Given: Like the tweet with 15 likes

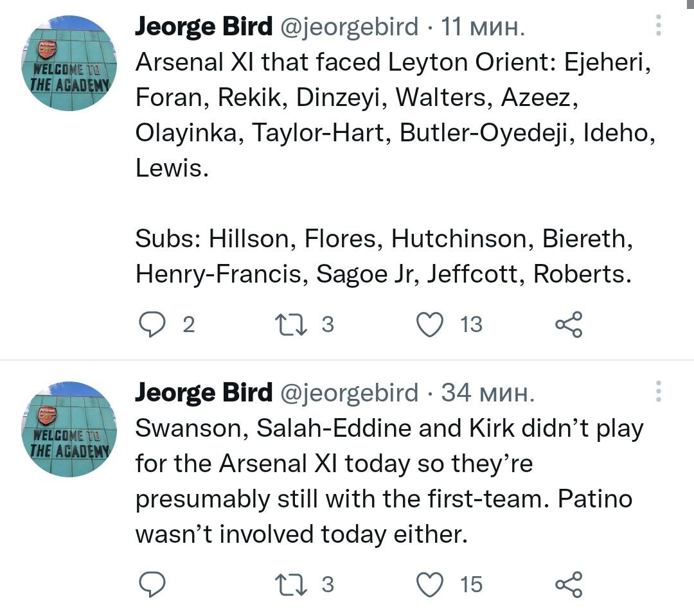Looking at the screenshot, I should point(431,584).
